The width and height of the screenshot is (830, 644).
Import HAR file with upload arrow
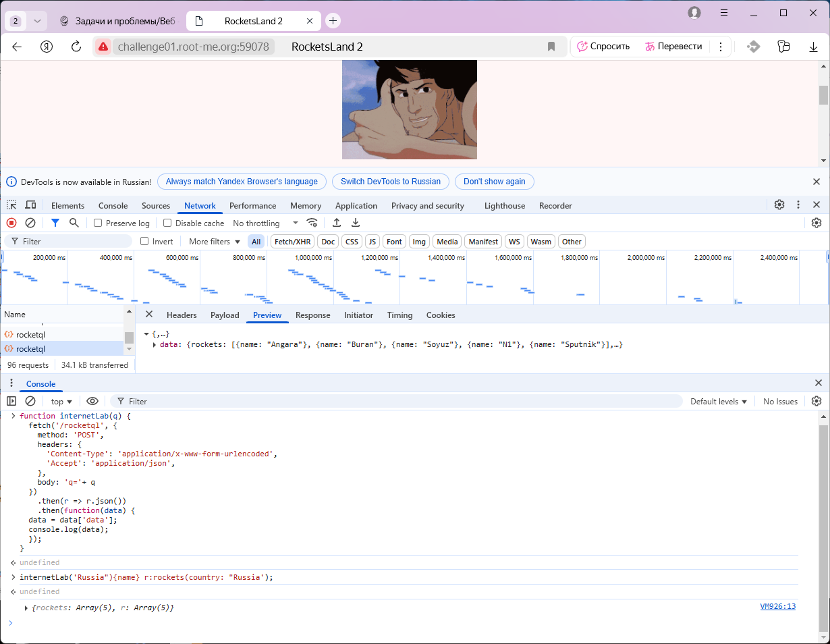(337, 223)
